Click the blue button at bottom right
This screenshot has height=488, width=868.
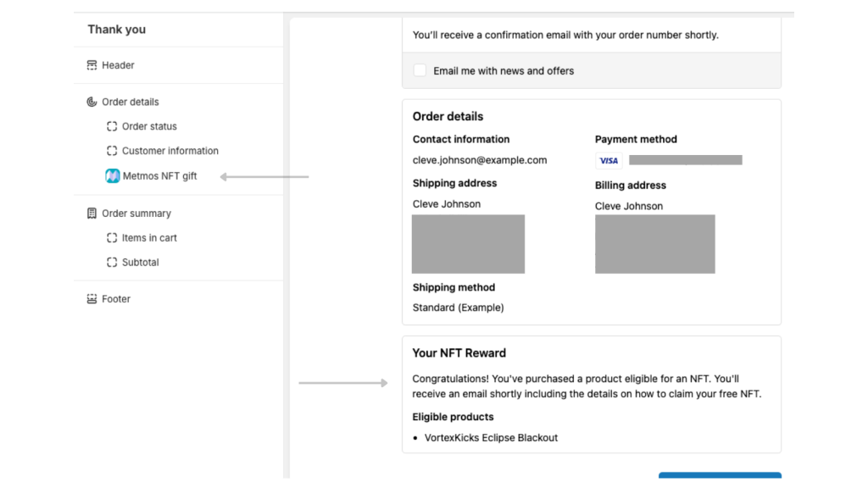[720, 479]
